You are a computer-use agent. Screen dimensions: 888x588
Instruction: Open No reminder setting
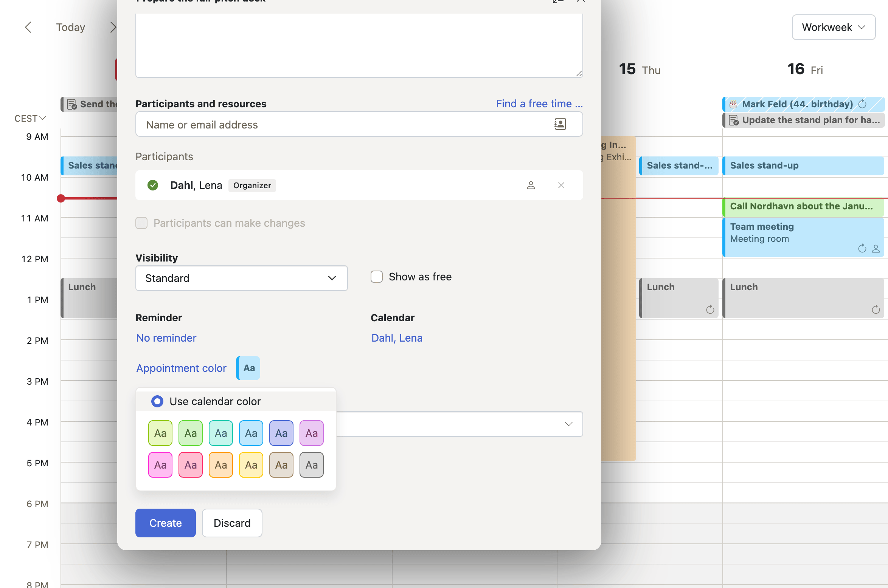point(166,338)
